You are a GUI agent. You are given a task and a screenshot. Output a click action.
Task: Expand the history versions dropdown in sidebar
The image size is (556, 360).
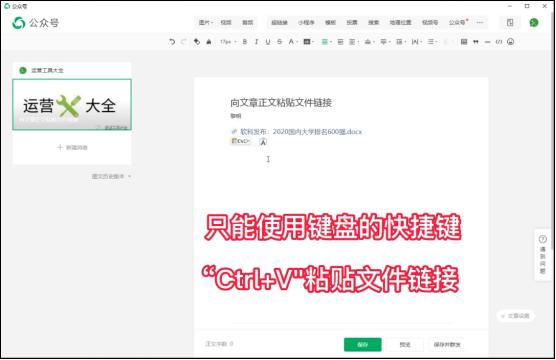(x=111, y=176)
